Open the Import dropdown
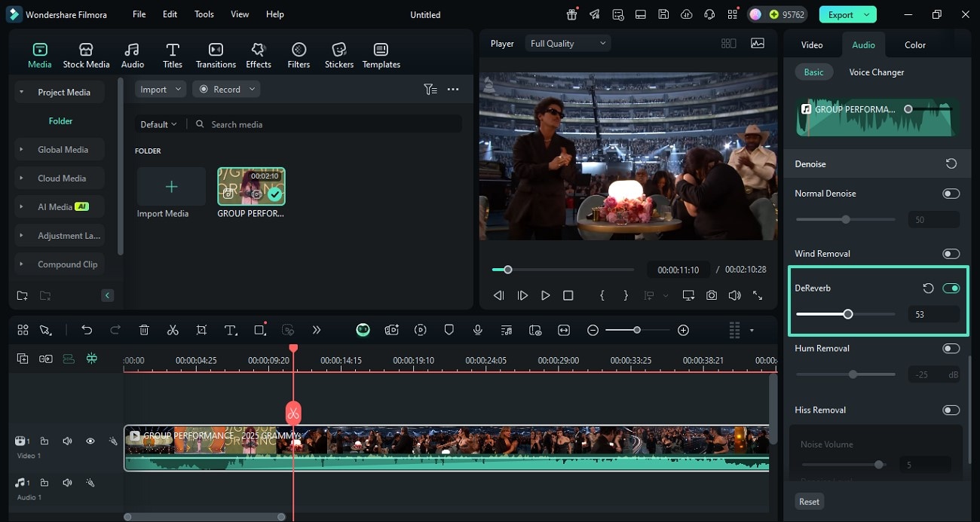The width and height of the screenshot is (980, 522). [x=161, y=89]
